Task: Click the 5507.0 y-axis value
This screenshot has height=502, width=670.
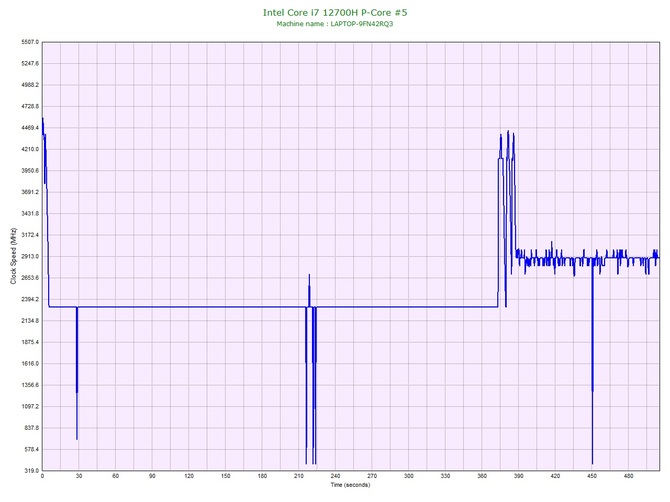Action: tap(30, 42)
